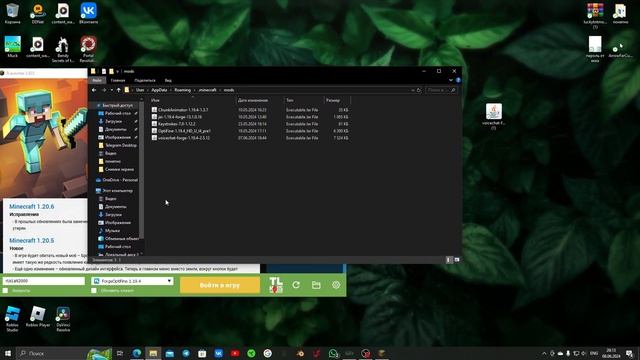Click the .minecraft breadcrumb segment
This screenshot has width=640, height=360.
pyautogui.click(x=208, y=90)
